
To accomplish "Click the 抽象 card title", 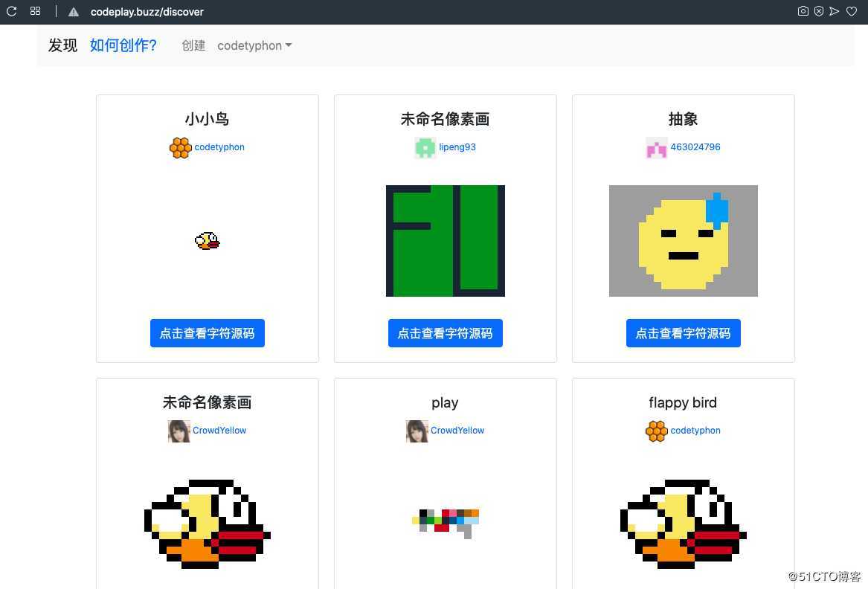I will click(683, 119).
